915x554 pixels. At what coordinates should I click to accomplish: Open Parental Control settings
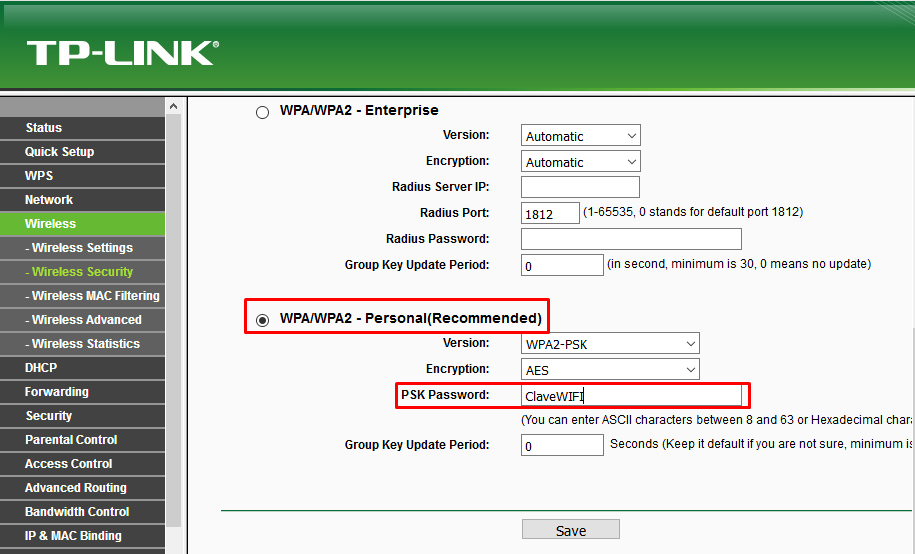pos(71,440)
